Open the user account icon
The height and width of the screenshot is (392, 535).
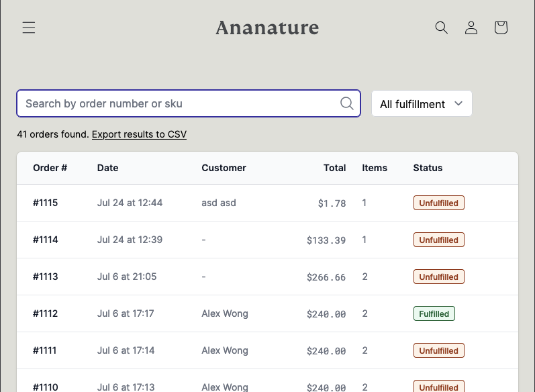471,28
